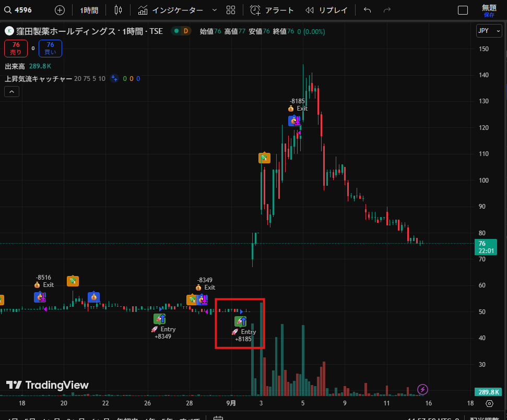
Task: Click the orange D data badge
Action: click(x=185, y=31)
